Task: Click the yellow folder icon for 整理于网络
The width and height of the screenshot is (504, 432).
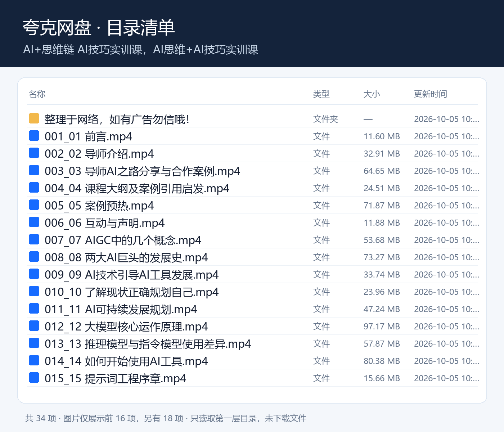Action: click(34, 118)
